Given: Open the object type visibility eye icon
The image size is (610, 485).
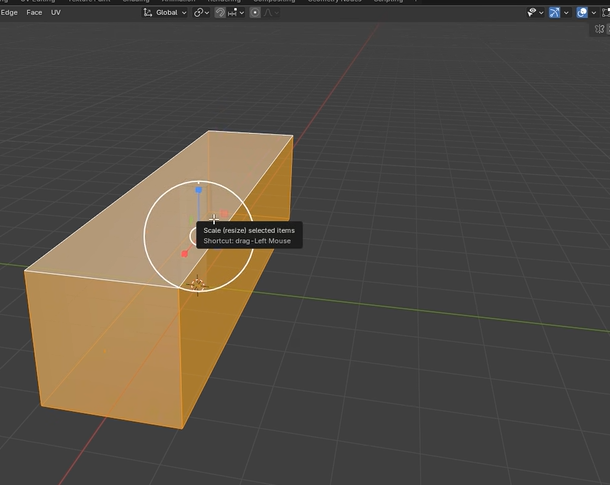Looking at the screenshot, I should point(533,12).
